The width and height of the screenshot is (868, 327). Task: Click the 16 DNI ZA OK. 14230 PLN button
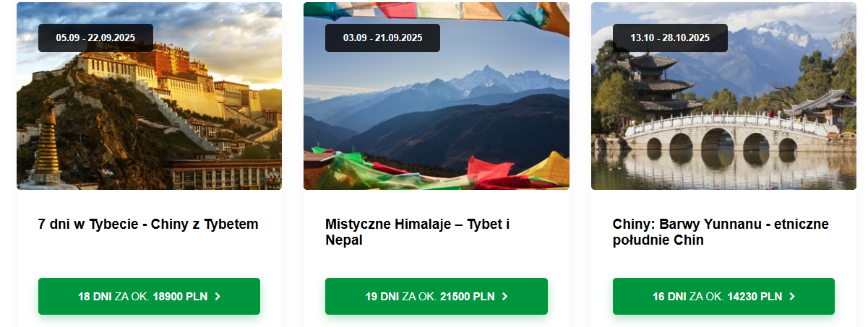coord(723,296)
